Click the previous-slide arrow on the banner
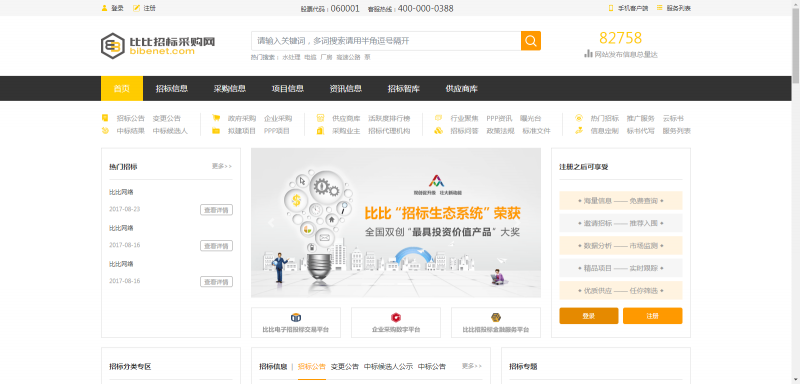 [271, 223]
